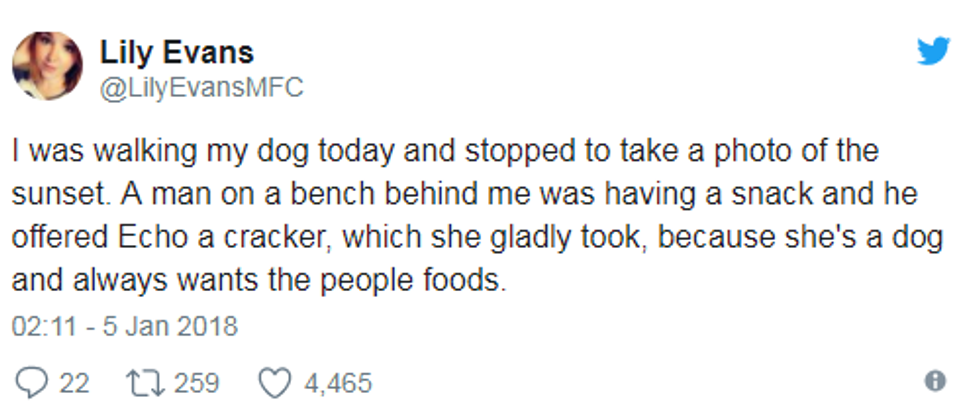Click the 02:11 time in the timestamp
The width and height of the screenshot is (980, 417).
44,326
